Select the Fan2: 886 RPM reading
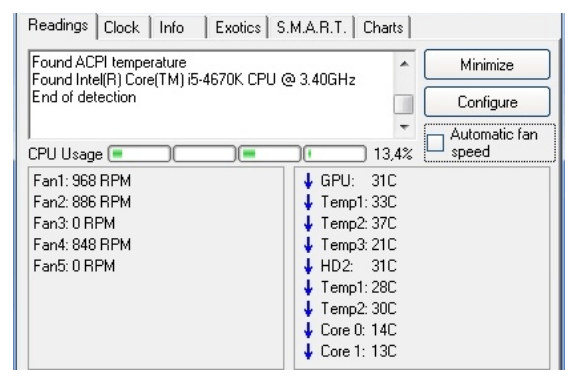580x384 pixels. [x=82, y=202]
